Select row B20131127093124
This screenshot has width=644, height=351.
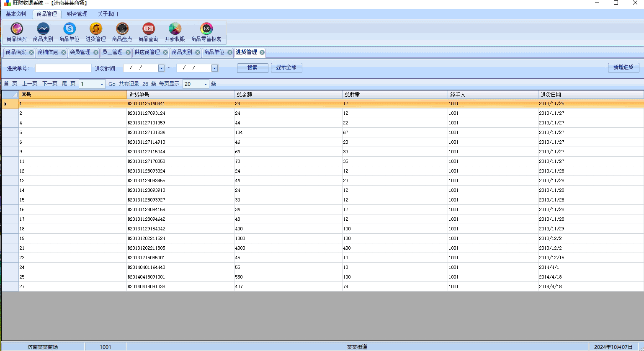click(322, 113)
